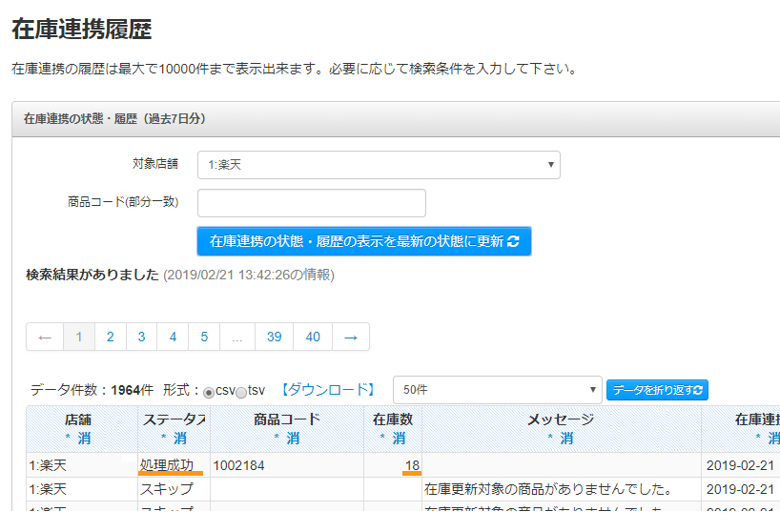This screenshot has width=780, height=532.
Task: Jump to page 39 of results
Action: [x=274, y=338]
